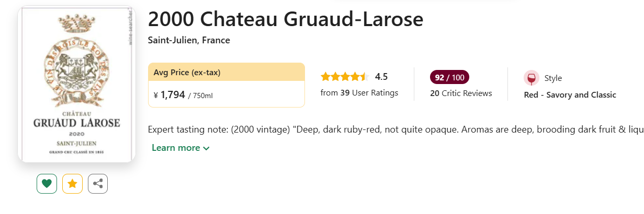The image size is (644, 214).
Task: Click the Style label text
Action: click(553, 78)
